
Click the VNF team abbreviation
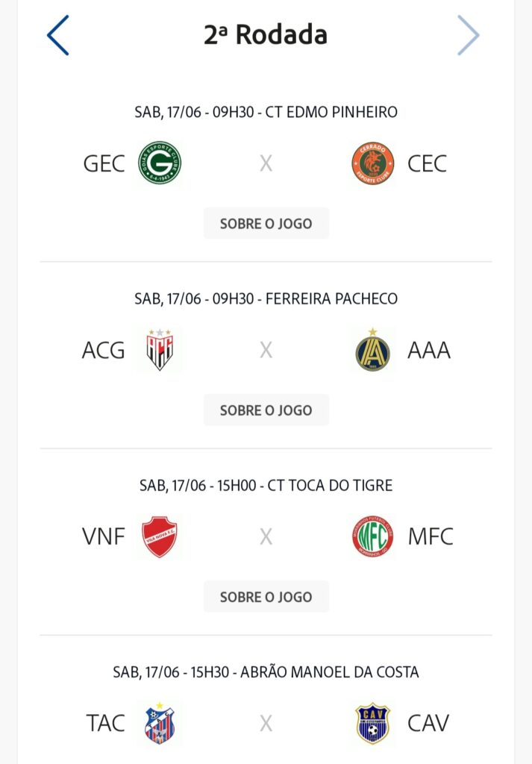pyautogui.click(x=104, y=536)
